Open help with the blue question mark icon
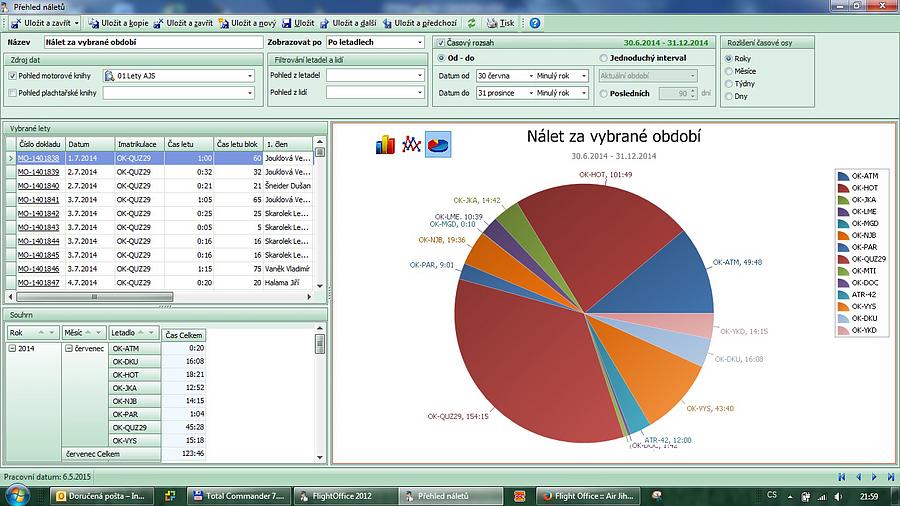The image size is (900, 506). point(535,23)
